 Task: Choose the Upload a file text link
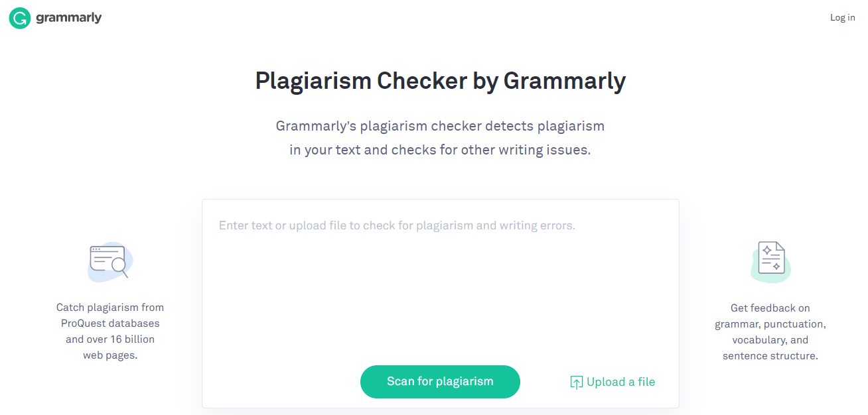620,382
